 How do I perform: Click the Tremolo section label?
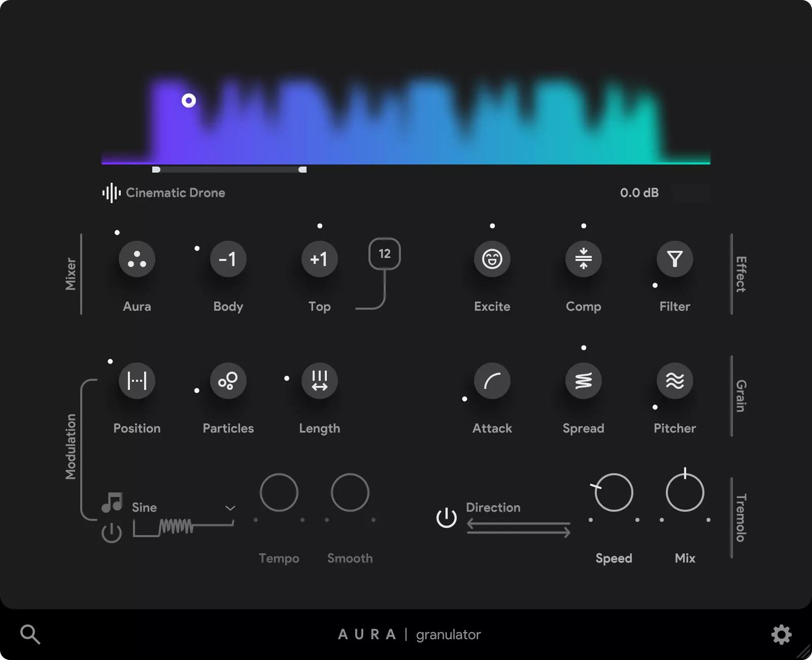[x=739, y=518]
